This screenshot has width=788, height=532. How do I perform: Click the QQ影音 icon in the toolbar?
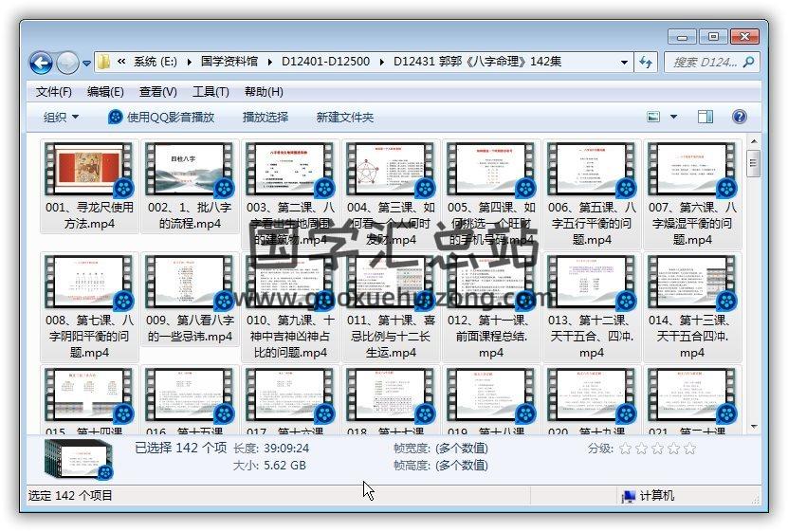116,117
